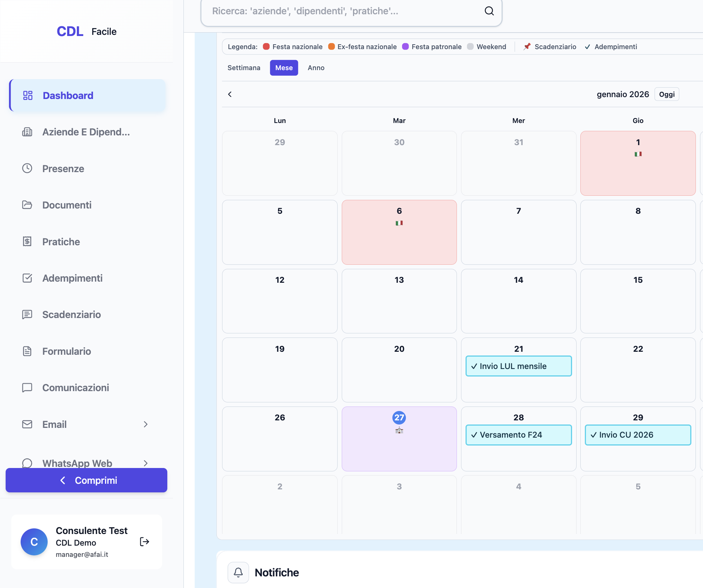Switch calendar to Settimana view
This screenshot has height=588, width=703.
click(244, 68)
